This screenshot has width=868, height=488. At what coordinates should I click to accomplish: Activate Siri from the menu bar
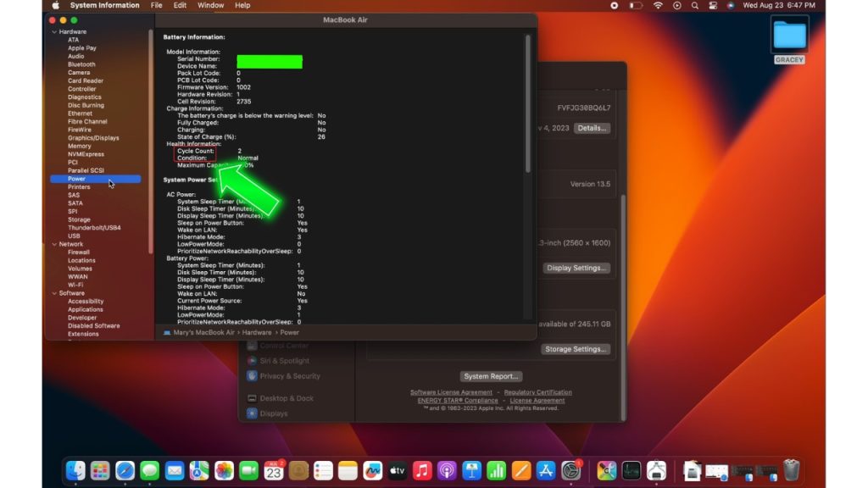[731, 6]
